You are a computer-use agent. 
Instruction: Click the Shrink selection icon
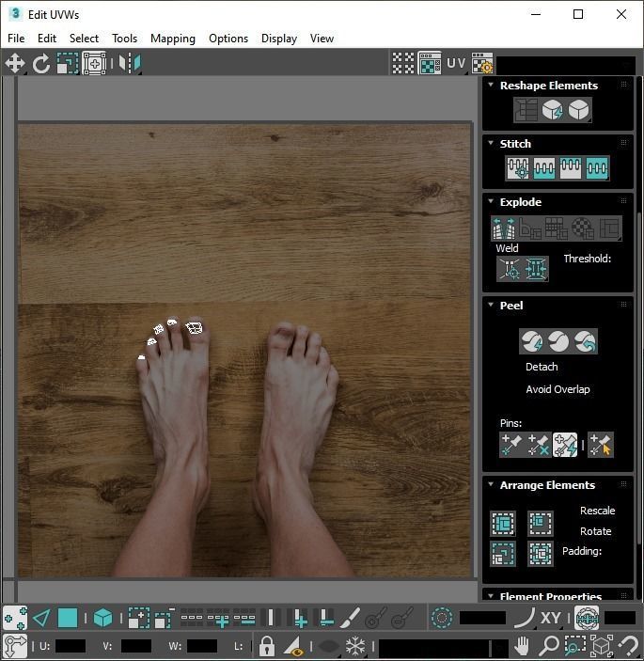[165, 619]
